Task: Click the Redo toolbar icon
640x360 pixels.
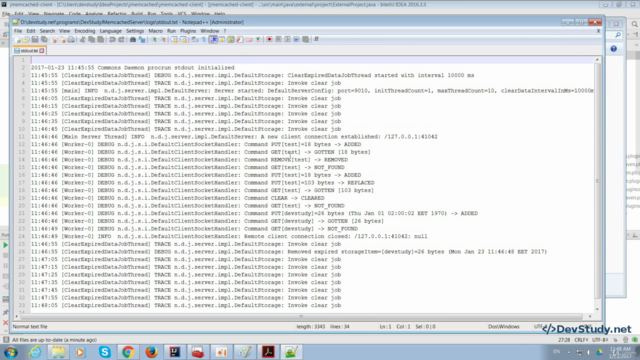Action: point(122,39)
